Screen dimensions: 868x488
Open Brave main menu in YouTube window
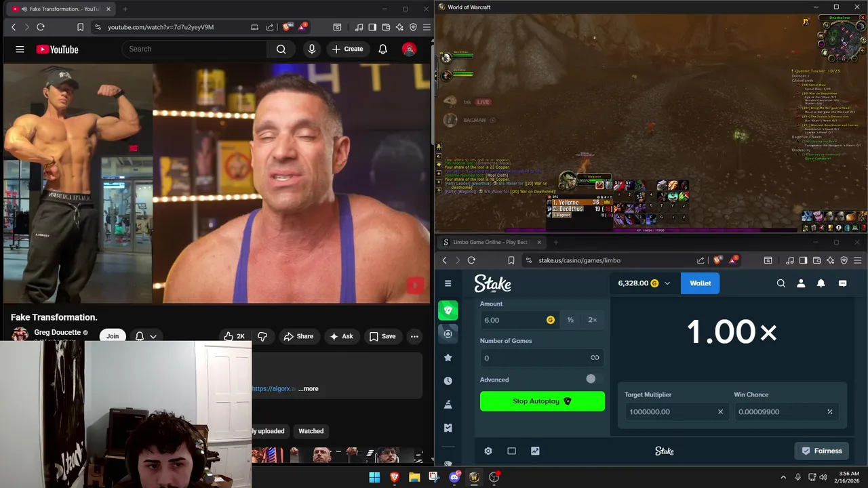(427, 27)
